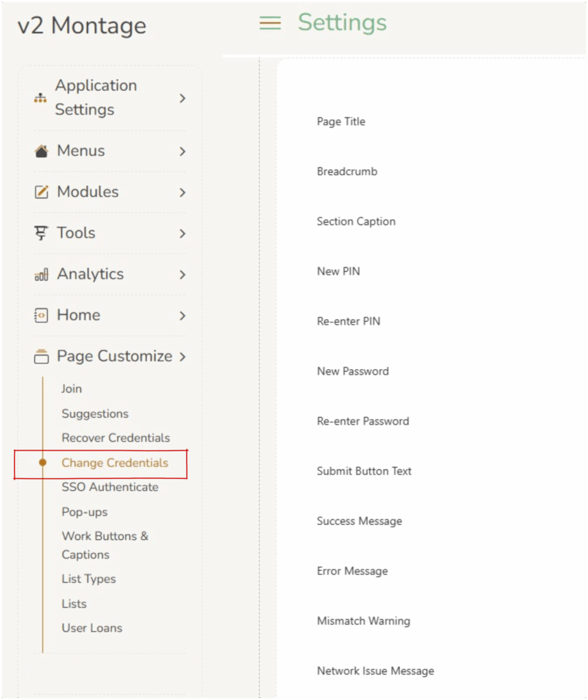Screen dimensions: 588x700
Task: Open the Tools menu item
Action: (76, 233)
